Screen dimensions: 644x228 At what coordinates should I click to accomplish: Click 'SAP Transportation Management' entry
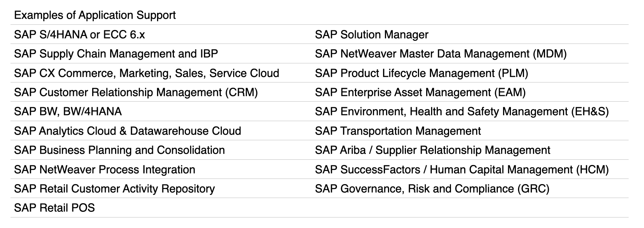[398, 131]
